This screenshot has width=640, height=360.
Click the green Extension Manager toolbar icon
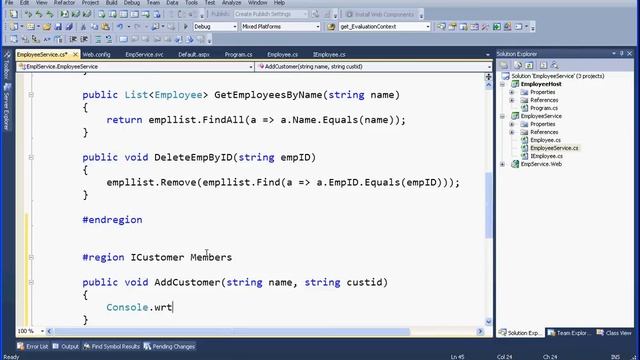[x=496, y=27]
